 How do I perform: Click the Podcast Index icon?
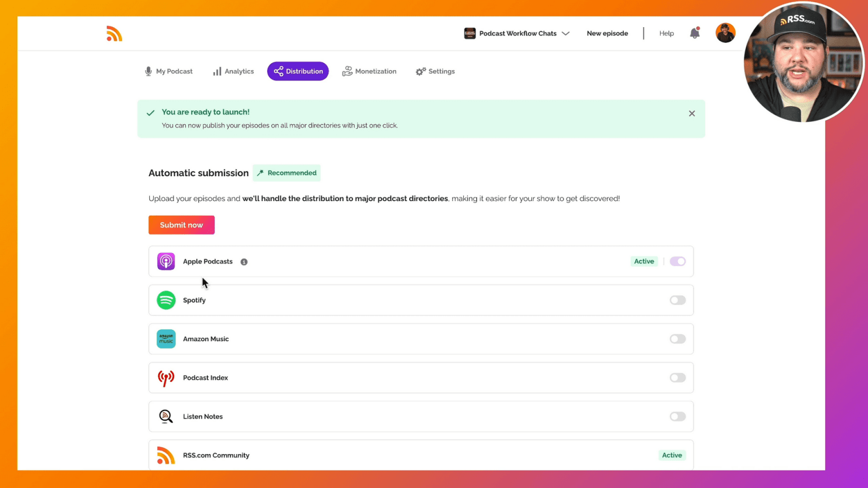(166, 377)
